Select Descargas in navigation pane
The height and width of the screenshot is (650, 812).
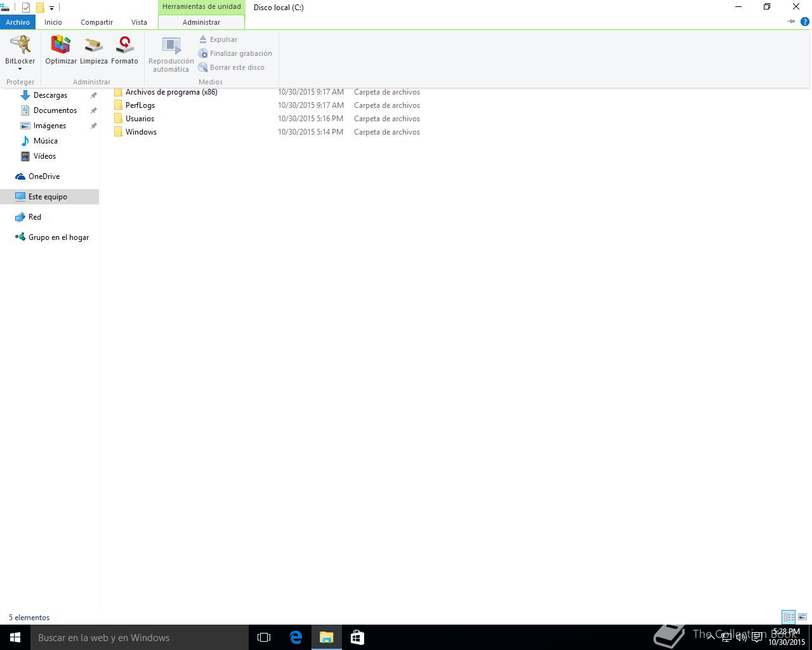[x=50, y=95]
